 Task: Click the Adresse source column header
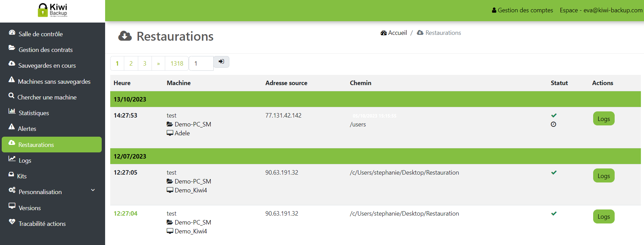pos(286,83)
